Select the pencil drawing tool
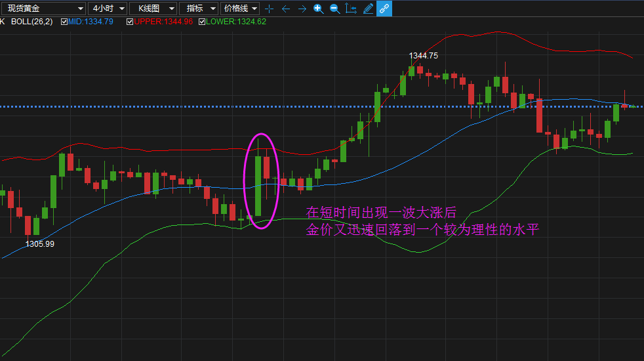Viewport: 644px width, 361px height. [368, 9]
